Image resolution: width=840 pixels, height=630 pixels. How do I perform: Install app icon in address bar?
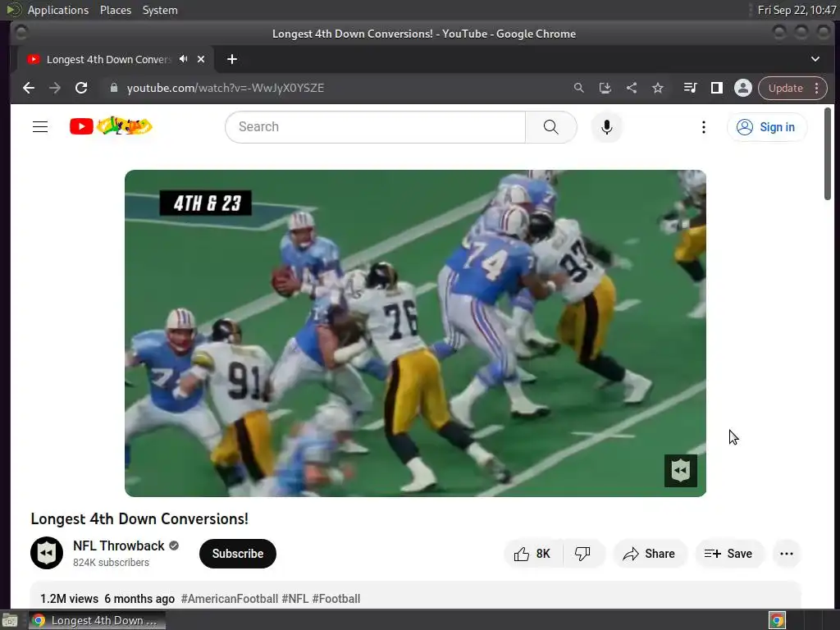(x=605, y=88)
